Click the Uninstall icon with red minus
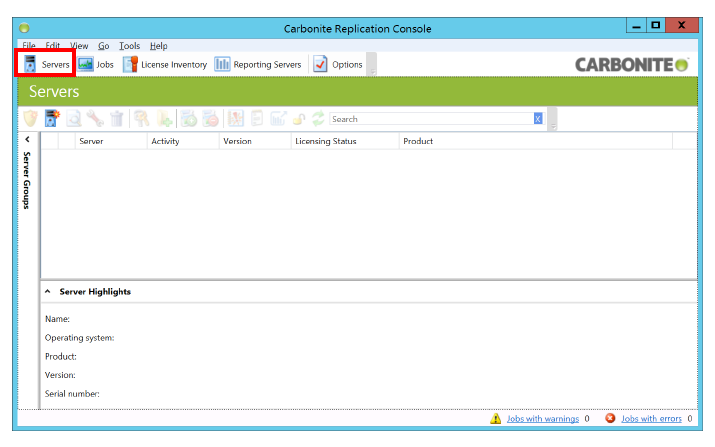This screenshot has width=715, height=447. 211,119
